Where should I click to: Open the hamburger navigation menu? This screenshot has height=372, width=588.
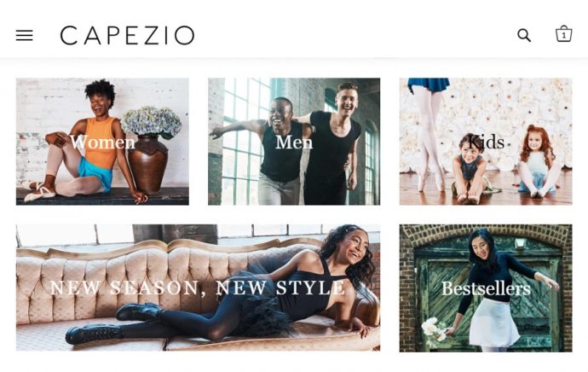point(25,35)
